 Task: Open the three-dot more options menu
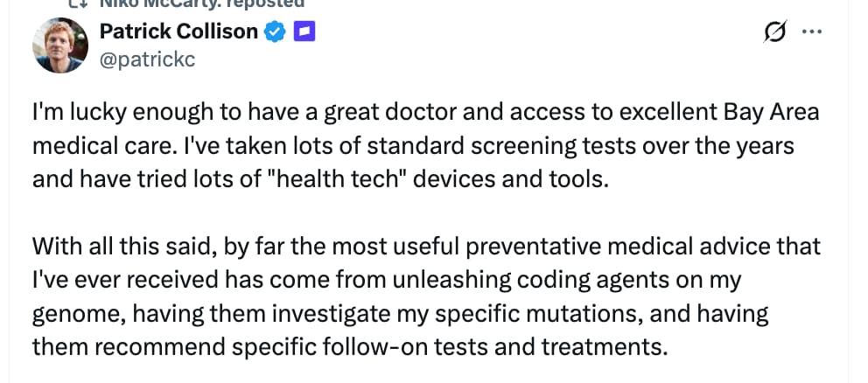(812, 32)
